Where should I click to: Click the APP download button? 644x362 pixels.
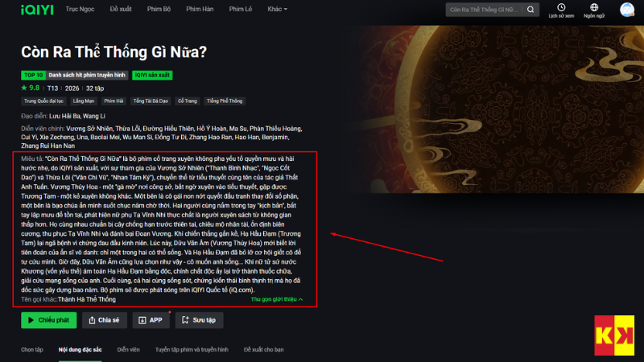tap(151, 320)
